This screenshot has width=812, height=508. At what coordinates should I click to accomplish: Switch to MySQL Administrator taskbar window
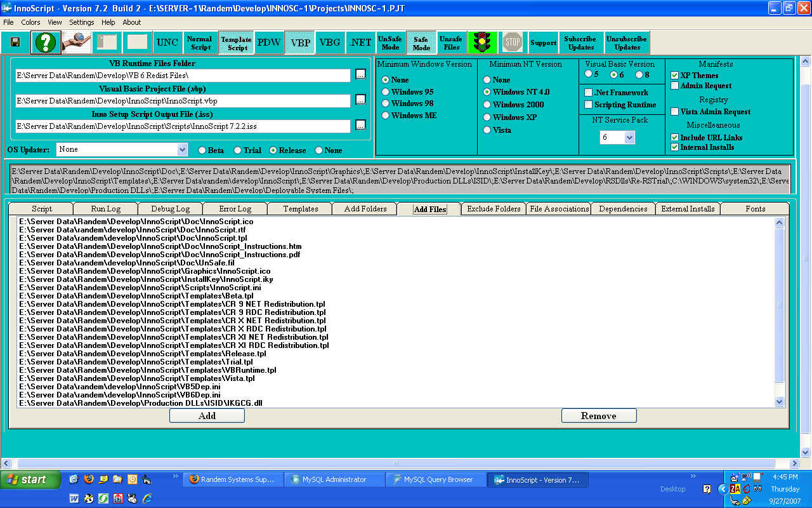[x=334, y=479]
